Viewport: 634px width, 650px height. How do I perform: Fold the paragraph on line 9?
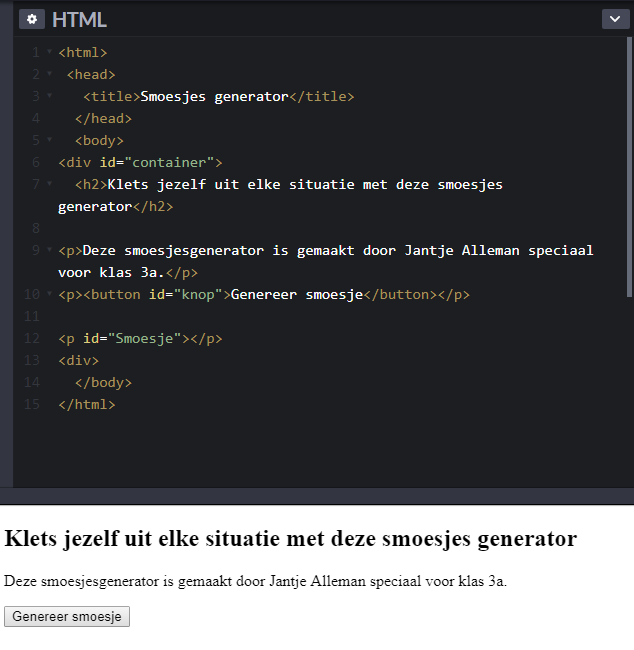pyautogui.click(x=49, y=250)
